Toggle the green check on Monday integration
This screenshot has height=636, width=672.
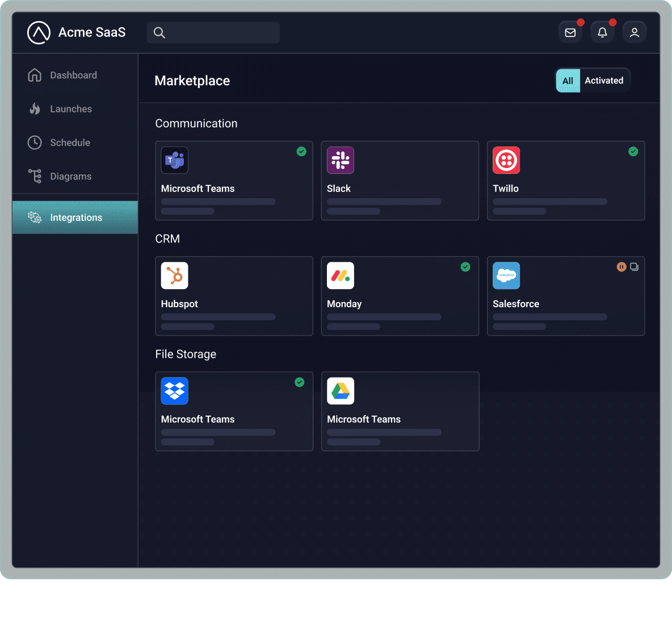(x=465, y=266)
